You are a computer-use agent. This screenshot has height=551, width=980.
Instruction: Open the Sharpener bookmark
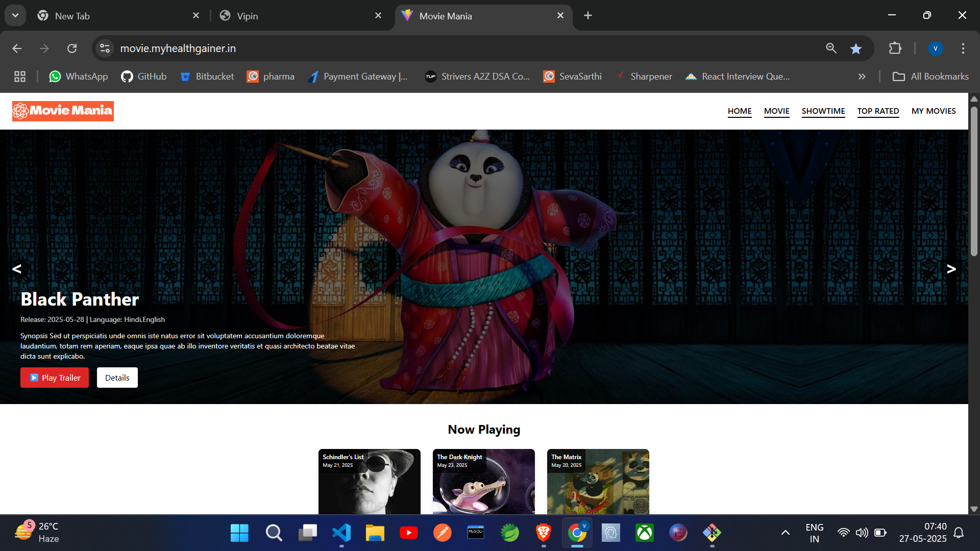[644, 77]
